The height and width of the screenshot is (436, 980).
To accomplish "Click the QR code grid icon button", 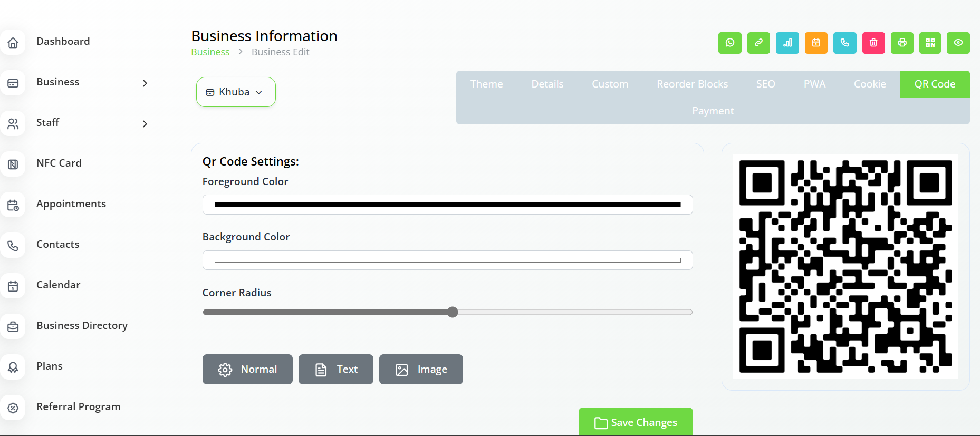I will tap(930, 43).
